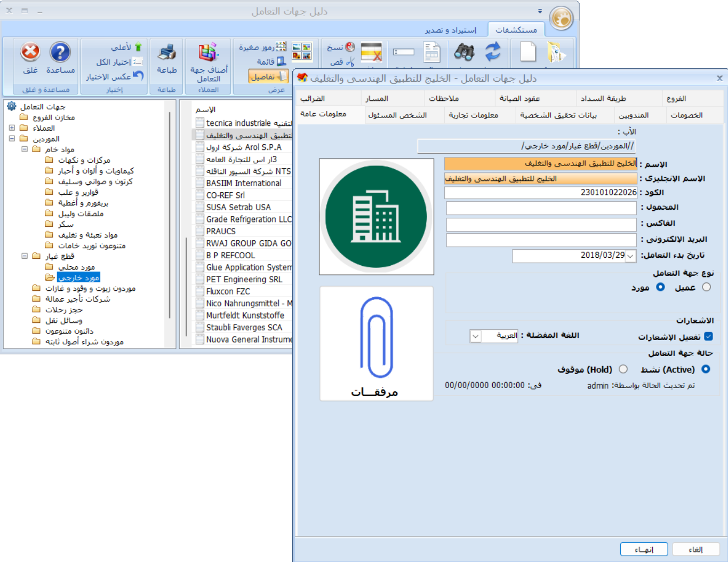728x562 pixels.
Task: Tick the checkbox beside SUSA Setrab USA
Action: 200,207
